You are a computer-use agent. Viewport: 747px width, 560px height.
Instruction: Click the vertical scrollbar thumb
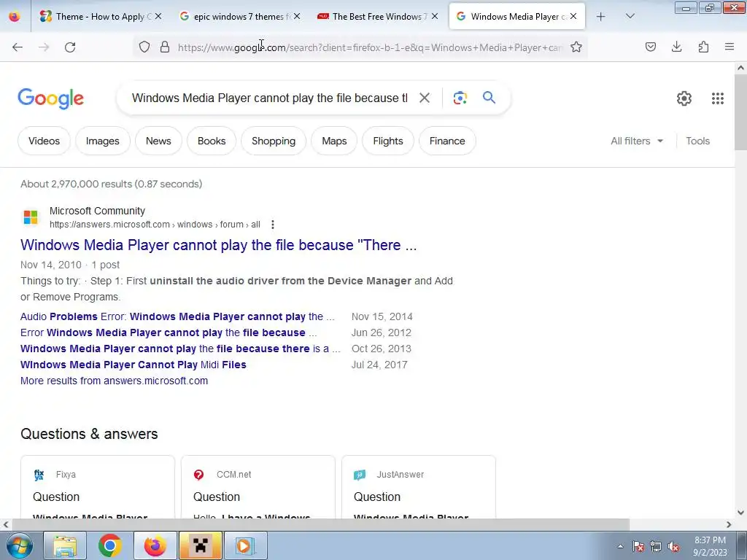coord(740,112)
